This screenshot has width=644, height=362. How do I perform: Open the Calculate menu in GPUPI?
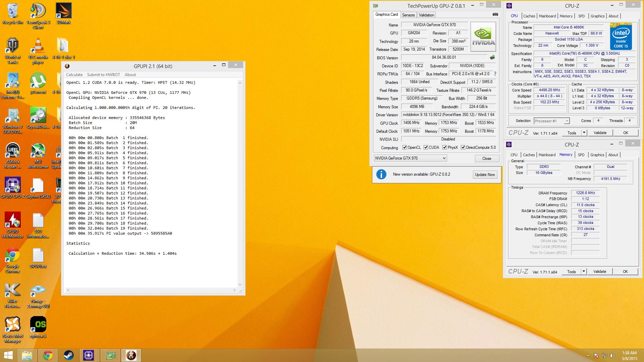74,75
